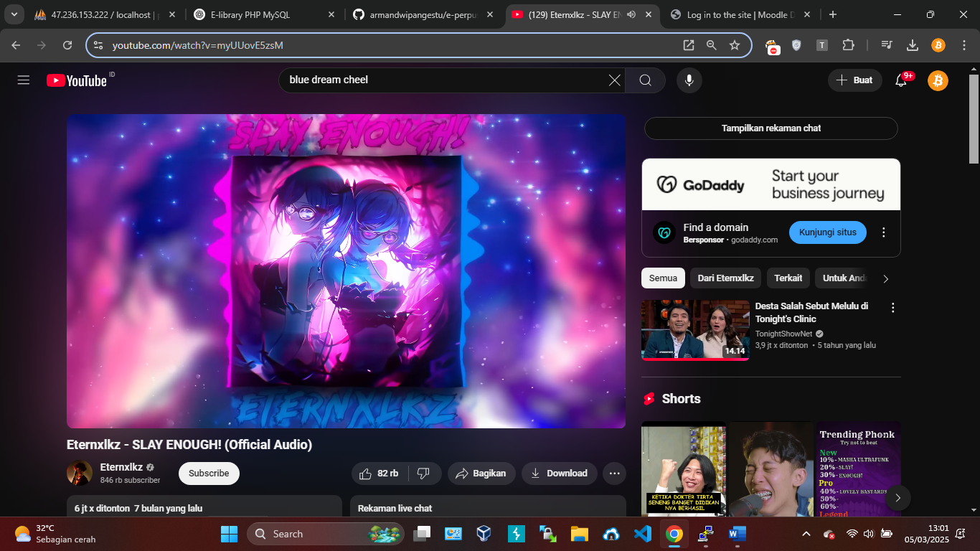The image size is (980, 551).
Task: Clear the search text with the X icon
Action: pyautogui.click(x=614, y=80)
